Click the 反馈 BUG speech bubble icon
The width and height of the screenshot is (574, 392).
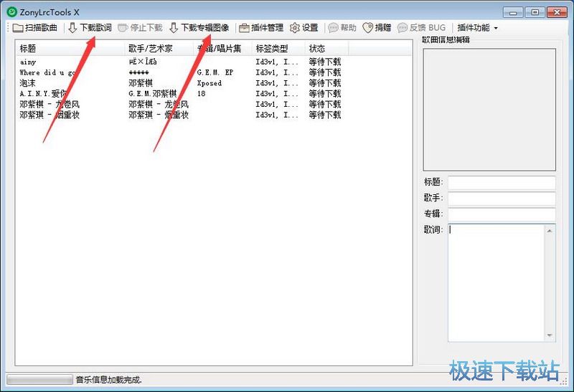tap(403, 28)
